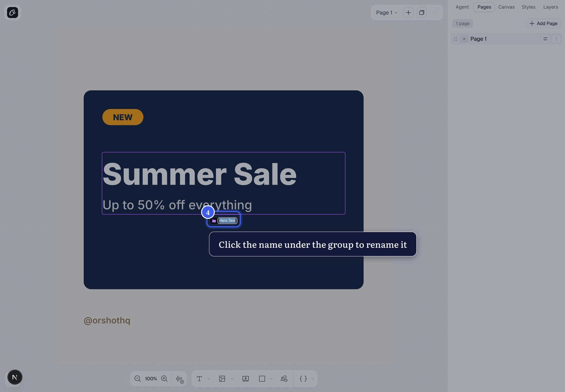This screenshot has width=565, height=392.
Task: Select the Up to 50% off everything subtitle
Action: (177, 205)
